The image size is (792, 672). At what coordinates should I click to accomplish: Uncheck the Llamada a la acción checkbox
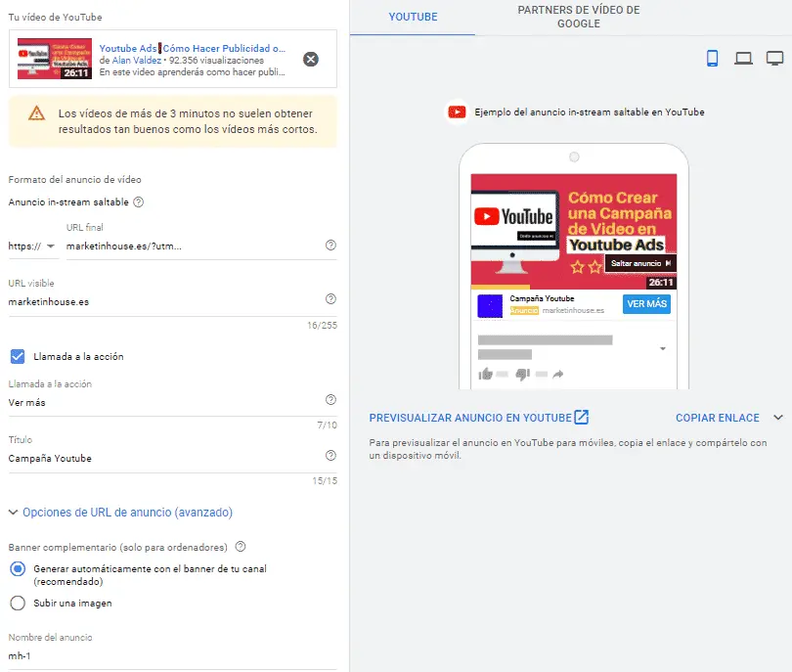[x=18, y=357]
